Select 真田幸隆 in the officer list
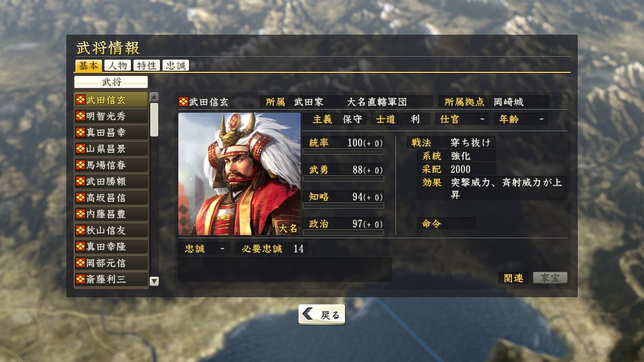644x362 pixels. pos(111,246)
